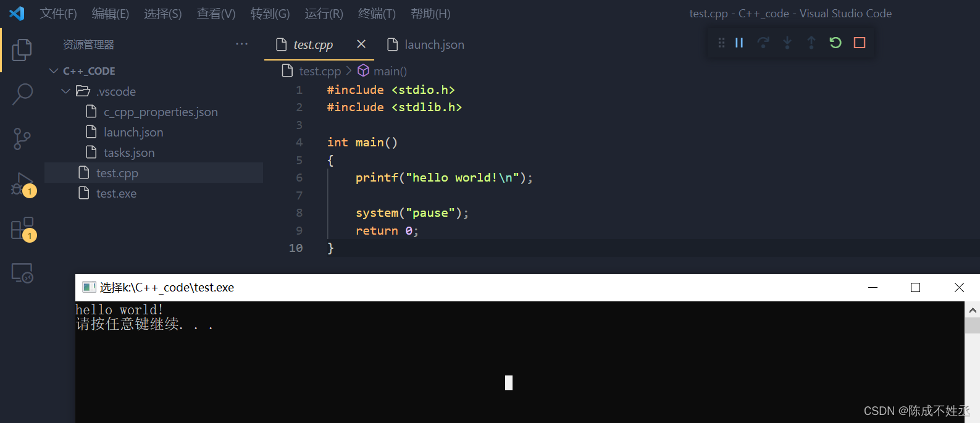The height and width of the screenshot is (423, 980).
Task: Collapse the .vscode folder
Action: click(x=66, y=91)
